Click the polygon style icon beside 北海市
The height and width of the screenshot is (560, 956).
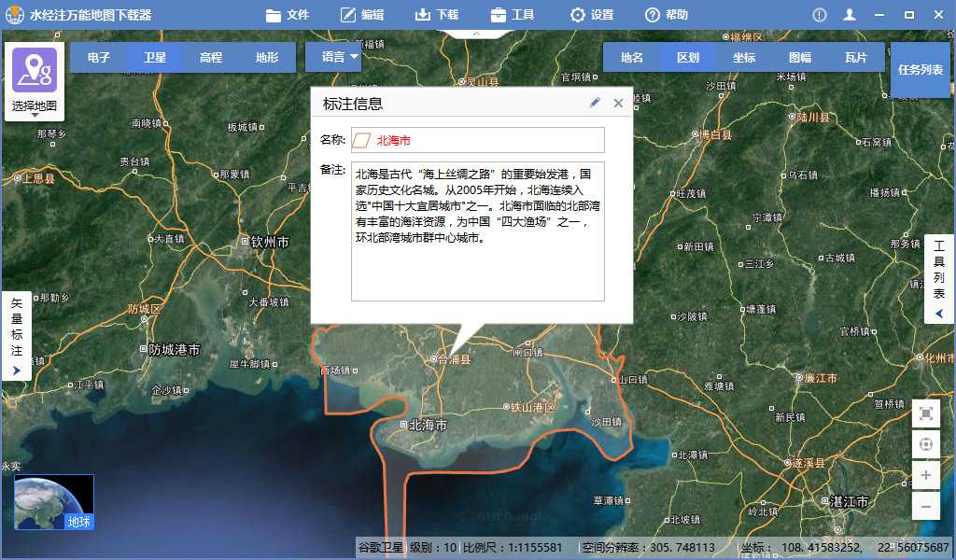point(361,140)
